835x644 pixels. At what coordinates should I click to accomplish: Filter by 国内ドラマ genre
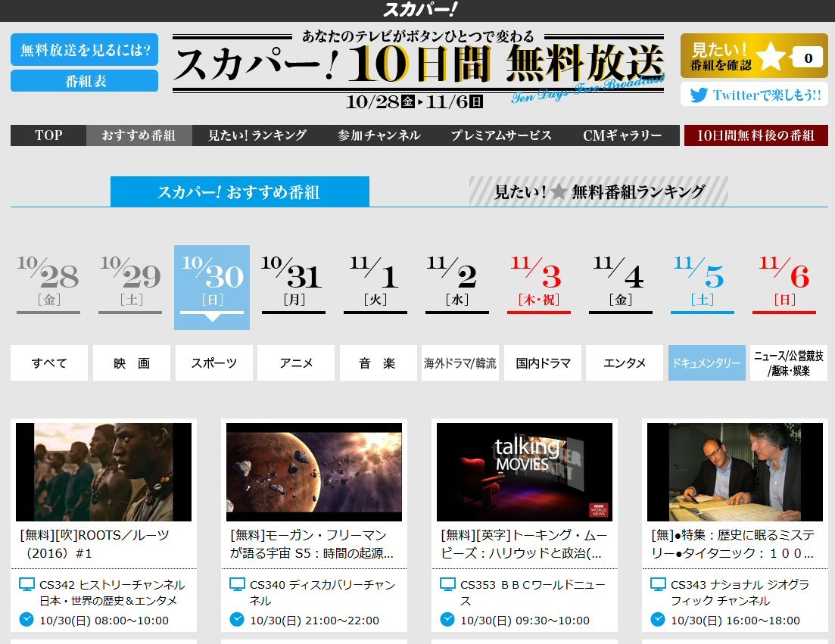pyautogui.click(x=543, y=363)
